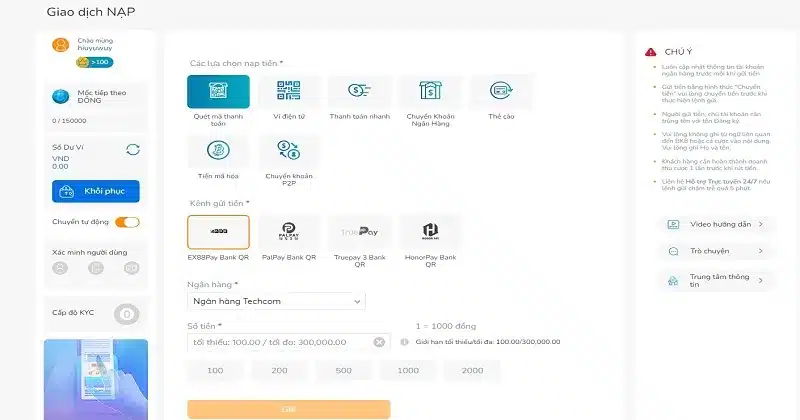Open the Ngân hàng Techcom dropdown

coord(276,301)
